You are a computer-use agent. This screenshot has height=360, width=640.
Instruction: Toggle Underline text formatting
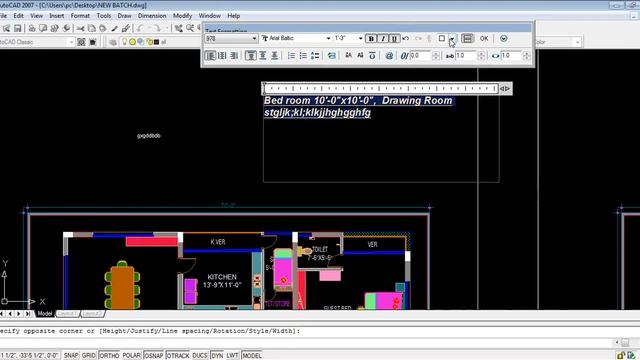click(394, 39)
